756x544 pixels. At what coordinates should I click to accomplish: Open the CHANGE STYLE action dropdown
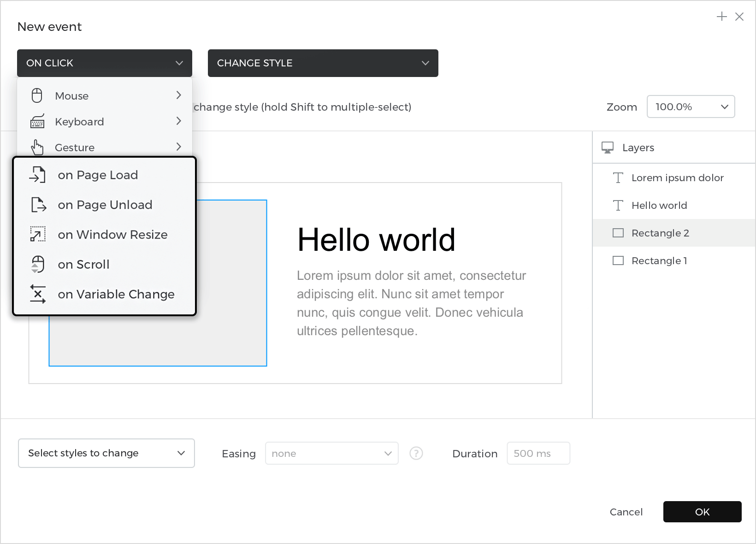[323, 63]
